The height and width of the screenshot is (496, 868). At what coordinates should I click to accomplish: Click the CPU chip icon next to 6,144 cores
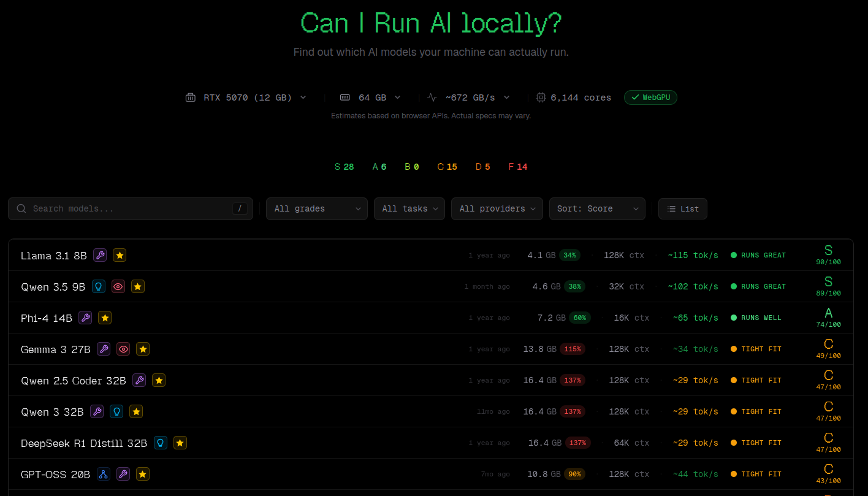541,97
